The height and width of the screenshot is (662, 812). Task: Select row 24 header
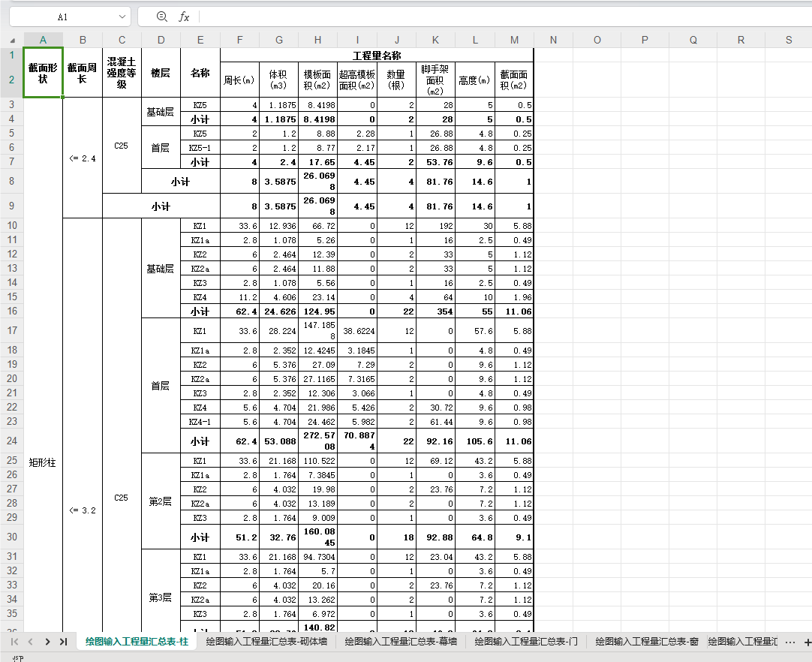(x=12, y=441)
